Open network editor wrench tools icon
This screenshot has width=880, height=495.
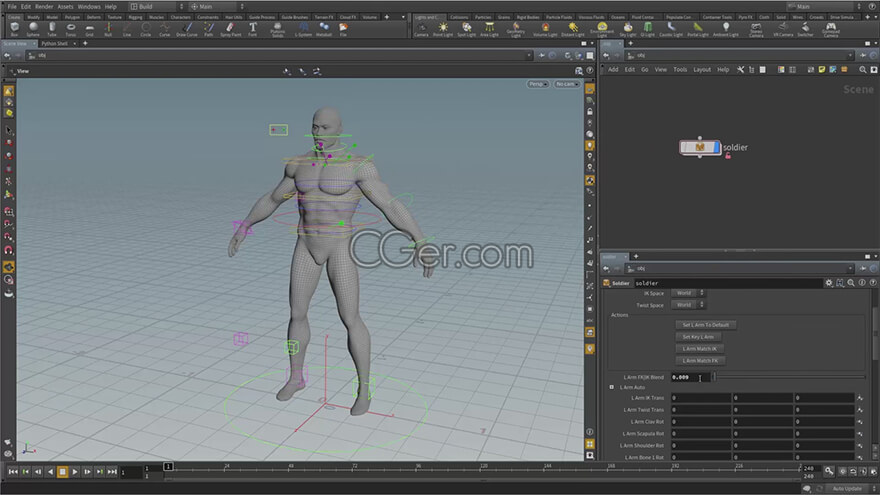[x=740, y=70]
